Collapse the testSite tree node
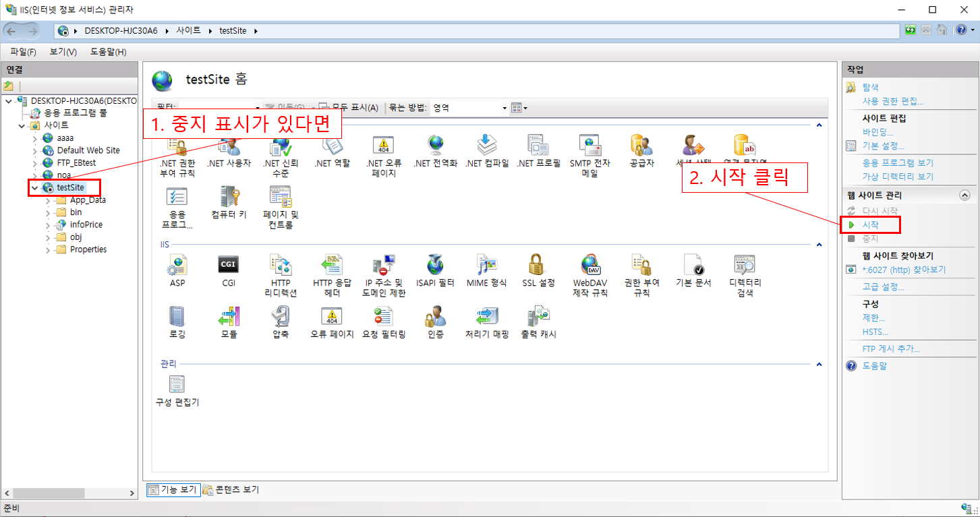Image resolution: width=980 pixels, height=517 pixels. click(x=34, y=187)
